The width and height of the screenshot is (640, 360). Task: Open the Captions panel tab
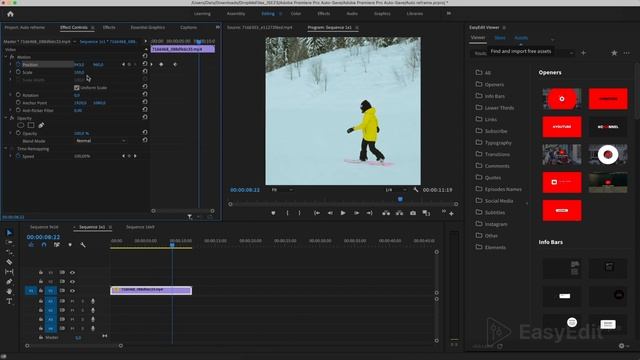[189, 27]
